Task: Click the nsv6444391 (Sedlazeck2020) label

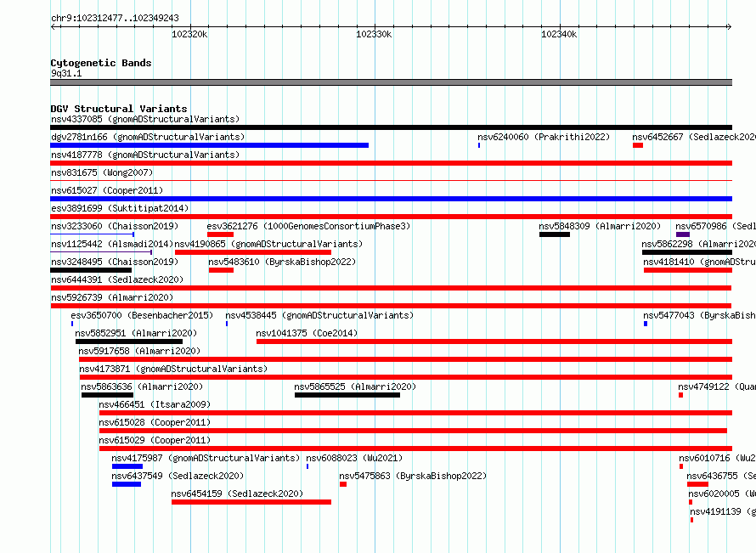Action: point(117,279)
